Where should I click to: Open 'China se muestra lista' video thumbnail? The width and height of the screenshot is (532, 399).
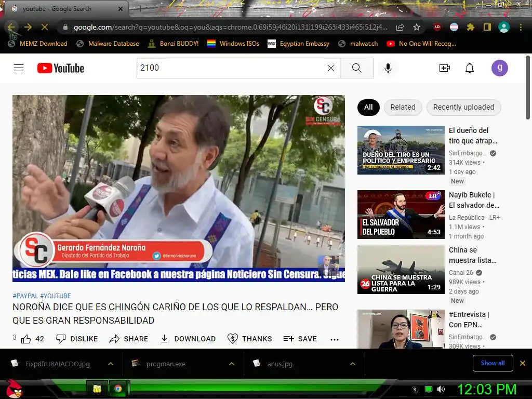(401, 270)
